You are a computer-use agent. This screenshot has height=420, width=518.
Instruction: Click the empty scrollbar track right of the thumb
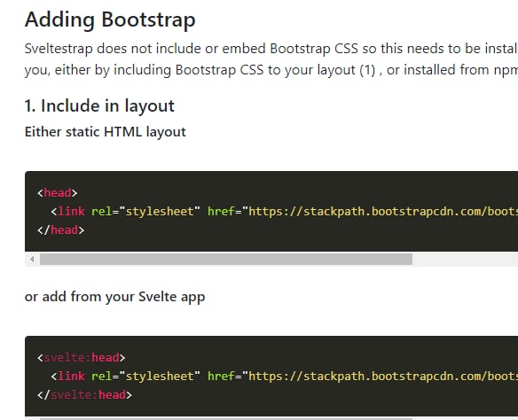point(465,260)
